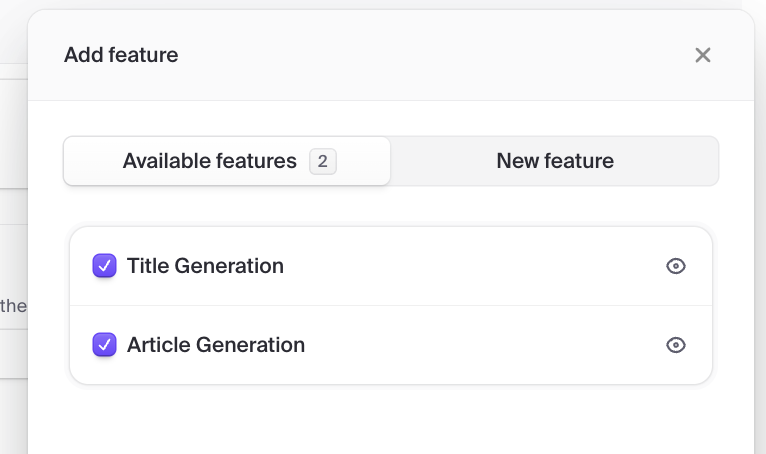766x454 pixels.
Task: Click the Add feature dialog title
Action: [x=121, y=55]
